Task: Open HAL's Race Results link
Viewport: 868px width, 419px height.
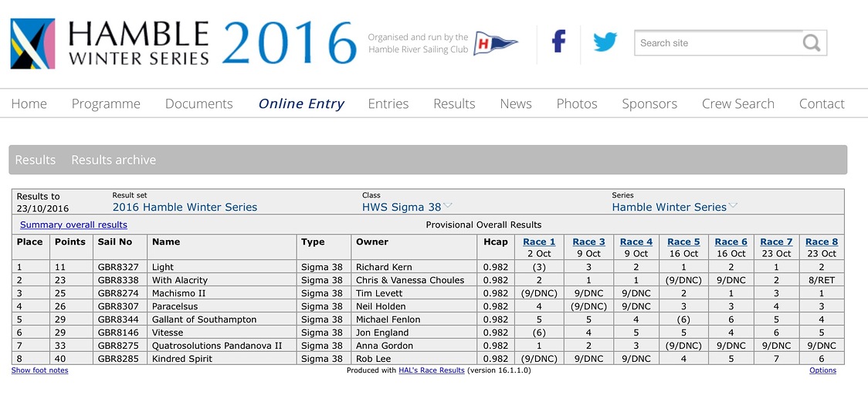Action: coord(431,370)
